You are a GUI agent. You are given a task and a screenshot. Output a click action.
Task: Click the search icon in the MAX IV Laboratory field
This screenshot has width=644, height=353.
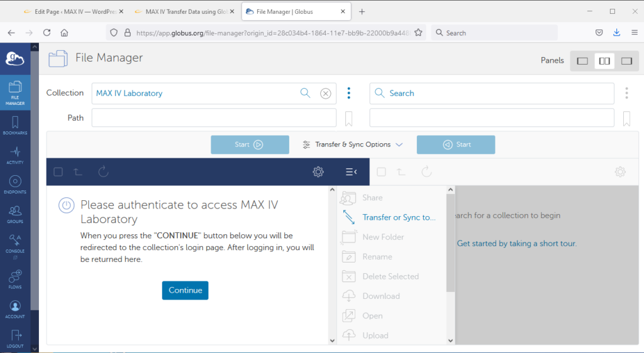click(305, 93)
